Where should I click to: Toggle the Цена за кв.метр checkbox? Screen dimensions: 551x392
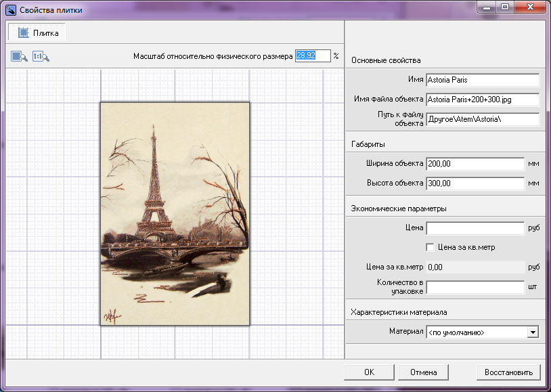[x=430, y=247]
